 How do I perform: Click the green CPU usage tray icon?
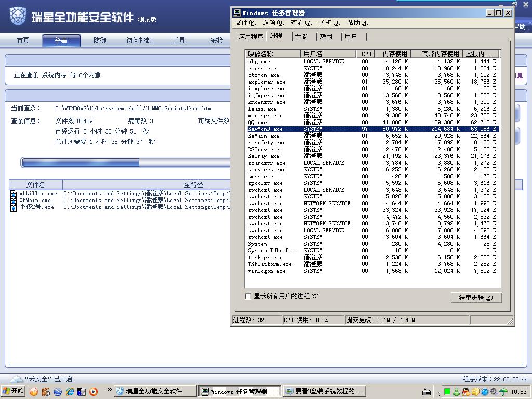[x=447, y=392]
